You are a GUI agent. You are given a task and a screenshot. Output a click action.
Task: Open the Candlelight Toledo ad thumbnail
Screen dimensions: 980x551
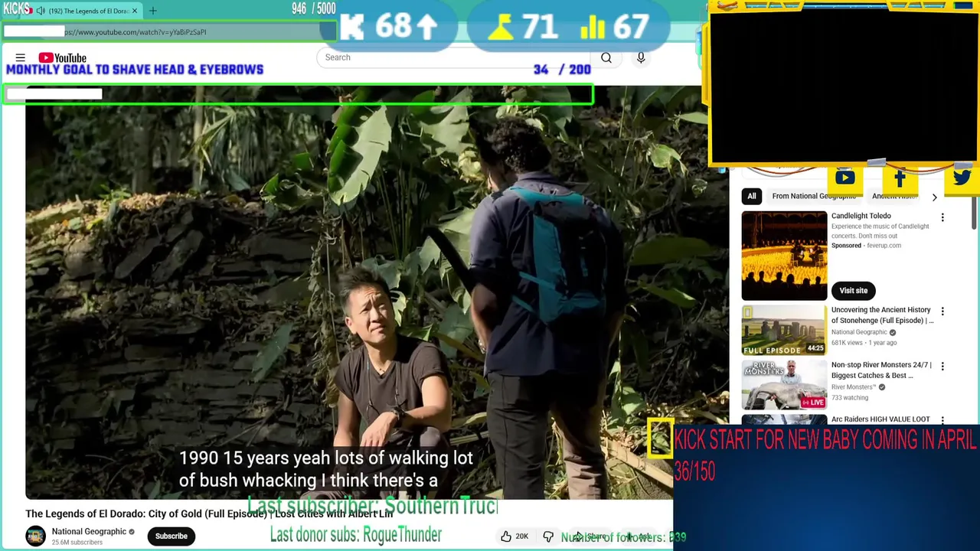(784, 256)
